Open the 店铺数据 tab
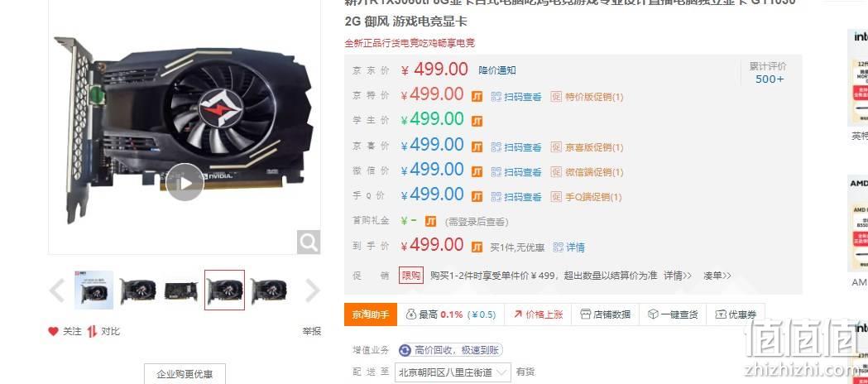868x384 pixels. click(605, 314)
